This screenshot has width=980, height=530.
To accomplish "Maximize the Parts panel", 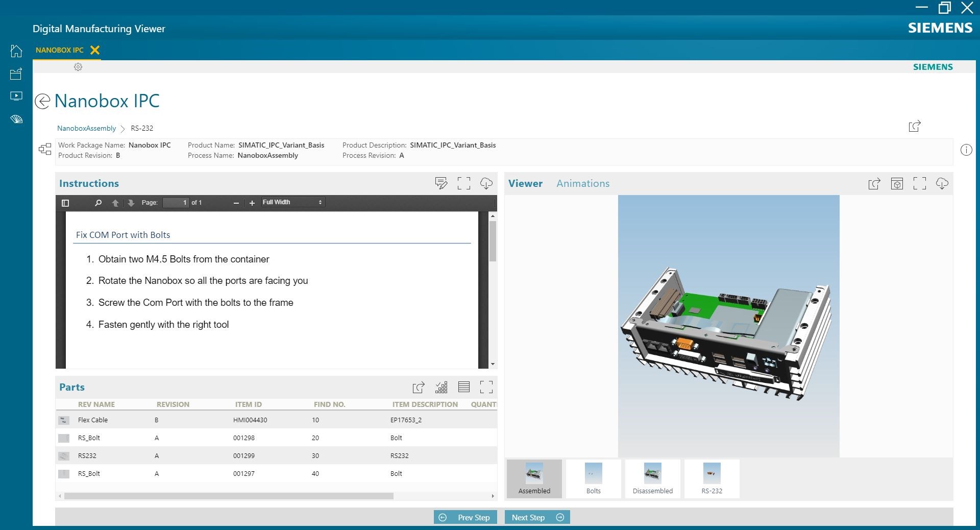I will tap(486, 388).
